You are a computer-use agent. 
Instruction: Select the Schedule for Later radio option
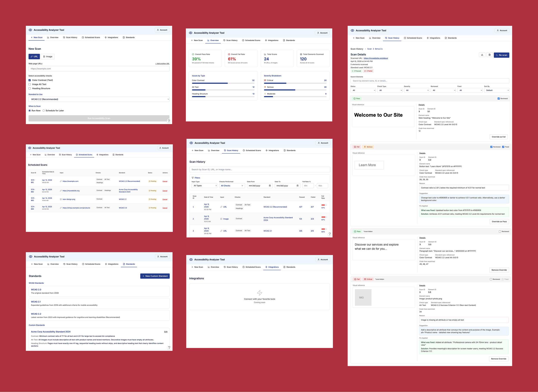[44, 111]
